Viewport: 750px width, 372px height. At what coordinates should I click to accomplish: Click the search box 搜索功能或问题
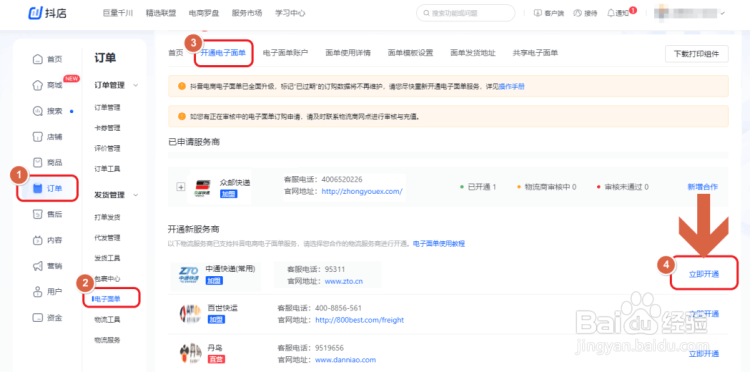click(x=465, y=13)
